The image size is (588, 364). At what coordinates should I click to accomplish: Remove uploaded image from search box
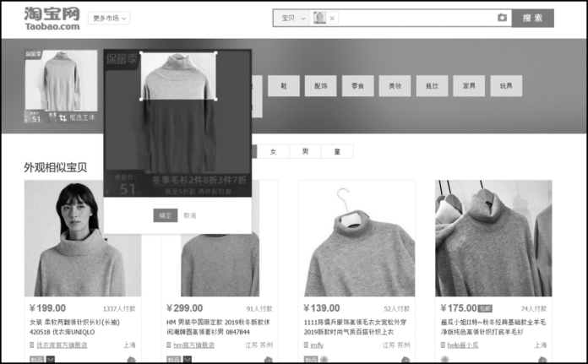click(332, 18)
